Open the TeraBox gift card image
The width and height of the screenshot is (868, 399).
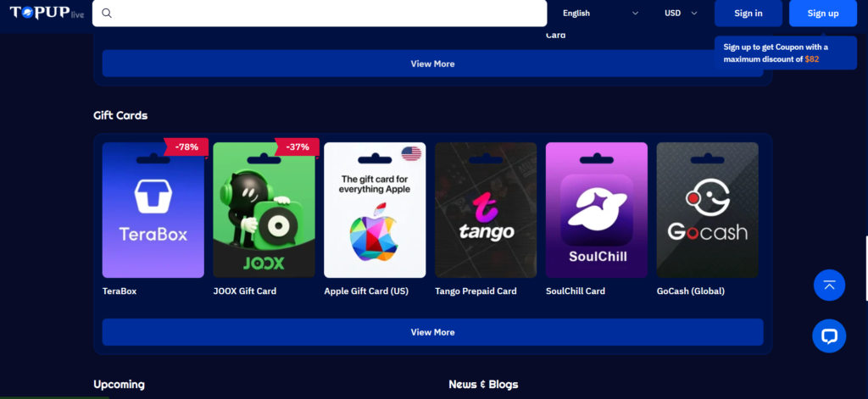pyautogui.click(x=153, y=210)
